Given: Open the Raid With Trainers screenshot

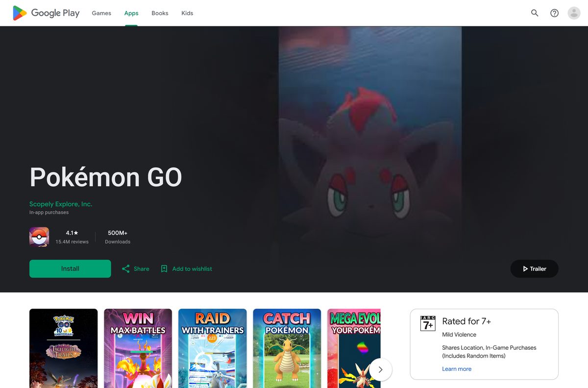Looking at the screenshot, I should pyautogui.click(x=212, y=348).
